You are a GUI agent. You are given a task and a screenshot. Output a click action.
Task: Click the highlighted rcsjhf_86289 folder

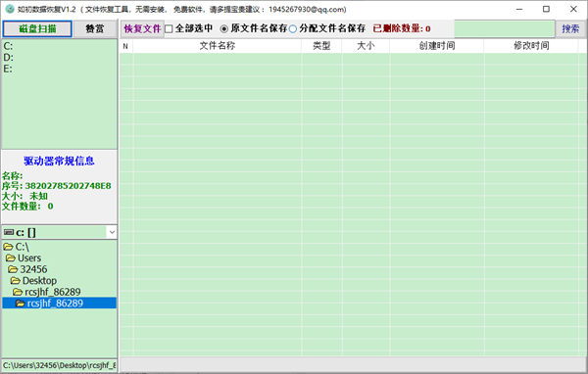[x=59, y=303]
